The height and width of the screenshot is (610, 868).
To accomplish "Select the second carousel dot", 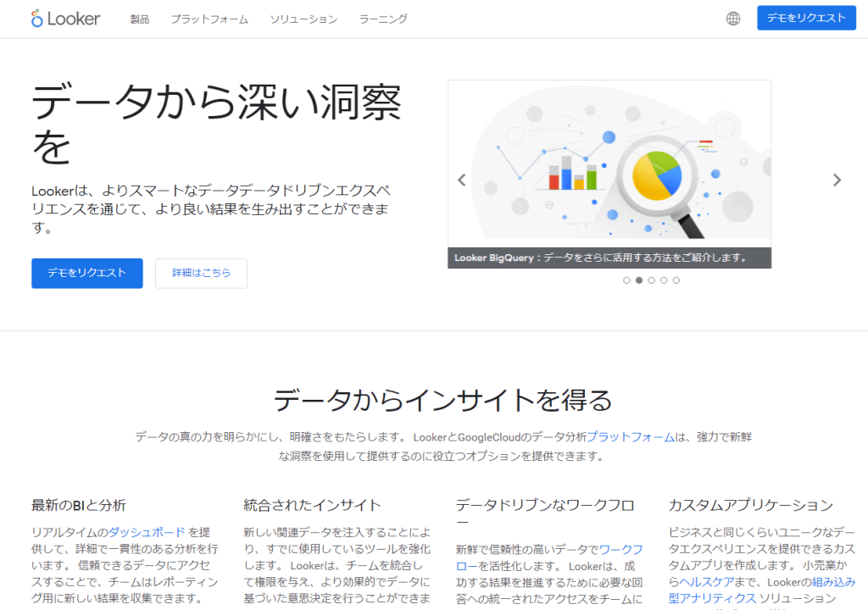I will point(639,280).
